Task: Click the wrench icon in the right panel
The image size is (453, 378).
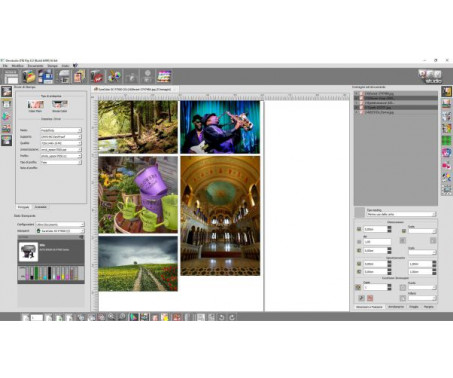Action: pos(361,298)
